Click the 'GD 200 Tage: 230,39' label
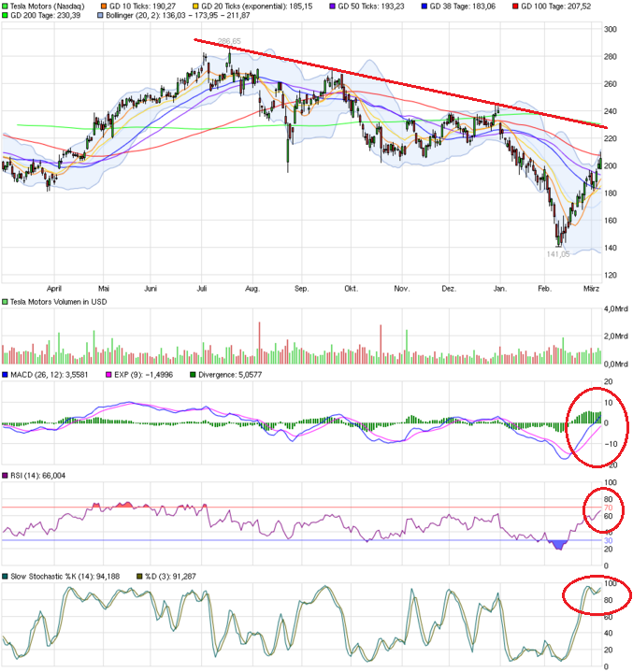 coord(46,16)
